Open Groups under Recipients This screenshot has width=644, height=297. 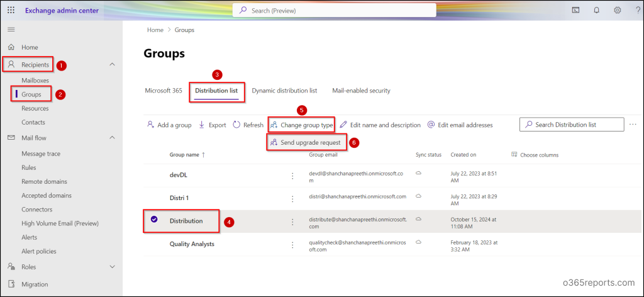[x=31, y=94]
